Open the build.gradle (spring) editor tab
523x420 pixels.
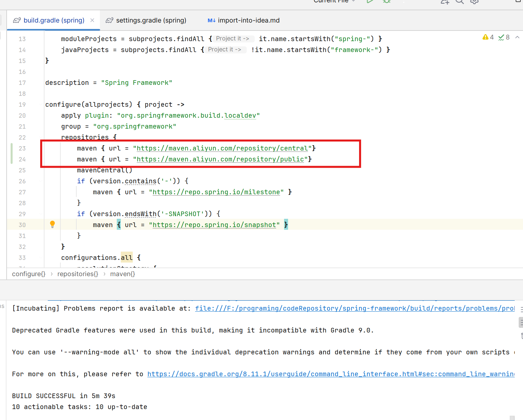point(53,20)
